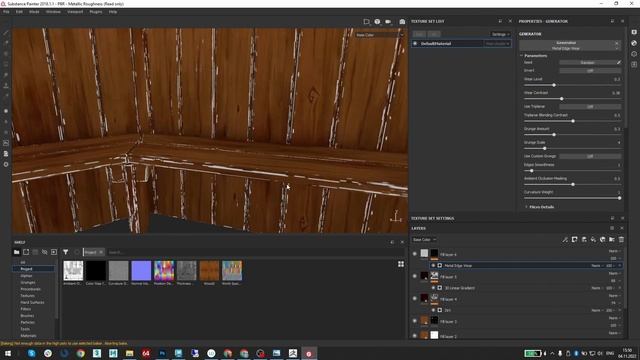Image resolution: width=640 pixels, height=360 pixels.
Task: Click the folder icon in Shelf toolbar
Action: click(x=16, y=252)
